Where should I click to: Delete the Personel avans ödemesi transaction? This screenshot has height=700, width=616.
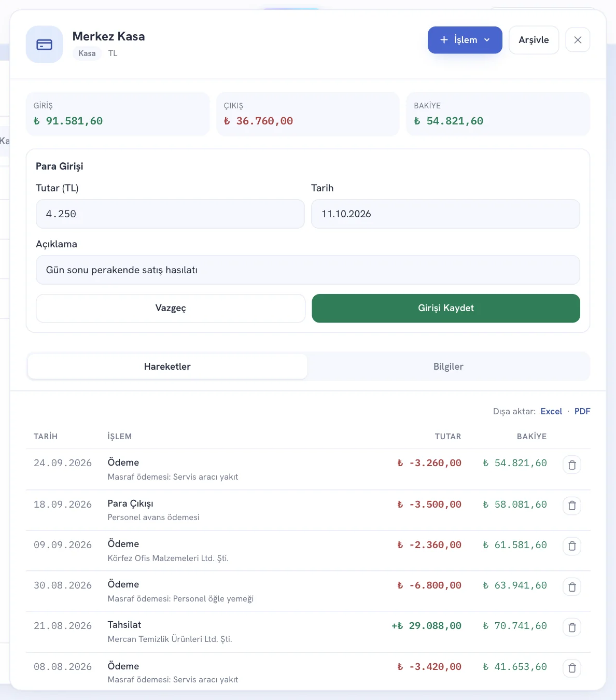572,506
